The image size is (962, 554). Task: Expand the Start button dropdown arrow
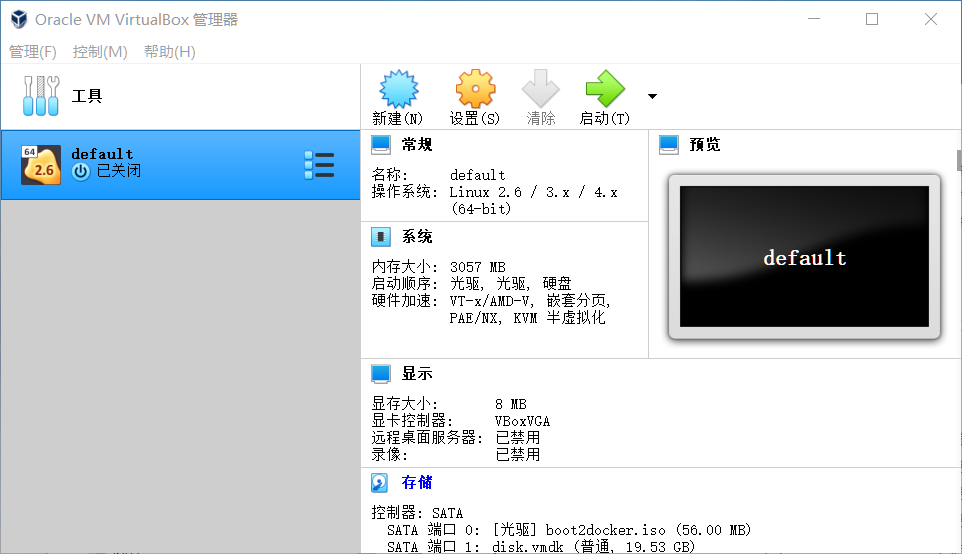(x=652, y=96)
